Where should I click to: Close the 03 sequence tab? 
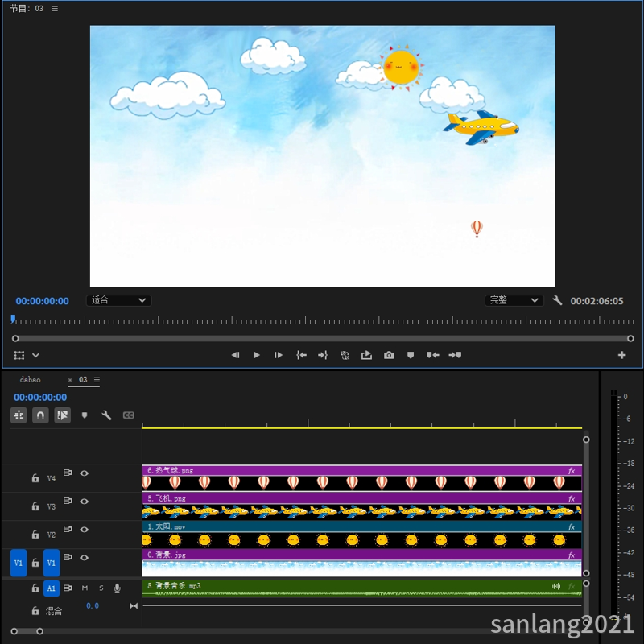point(70,380)
